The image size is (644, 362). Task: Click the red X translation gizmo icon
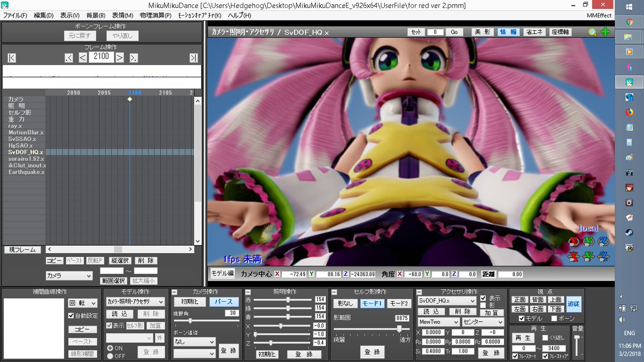point(574,256)
